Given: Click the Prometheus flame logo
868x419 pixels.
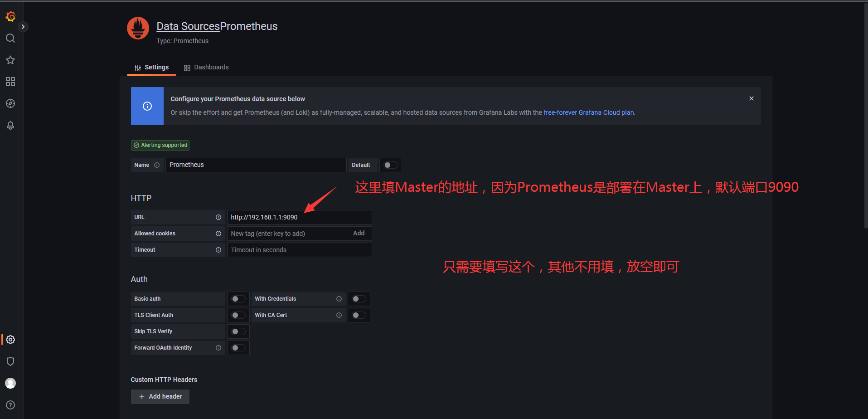Looking at the screenshot, I should coord(138,29).
